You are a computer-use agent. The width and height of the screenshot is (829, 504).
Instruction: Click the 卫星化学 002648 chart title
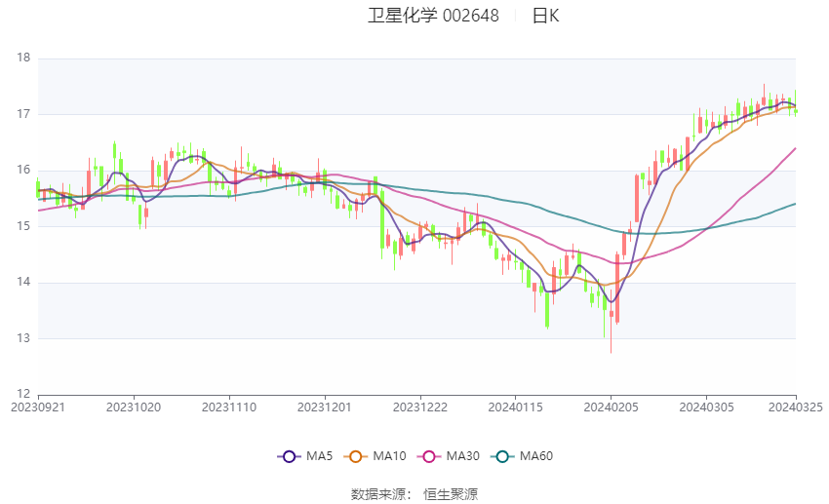433,16
